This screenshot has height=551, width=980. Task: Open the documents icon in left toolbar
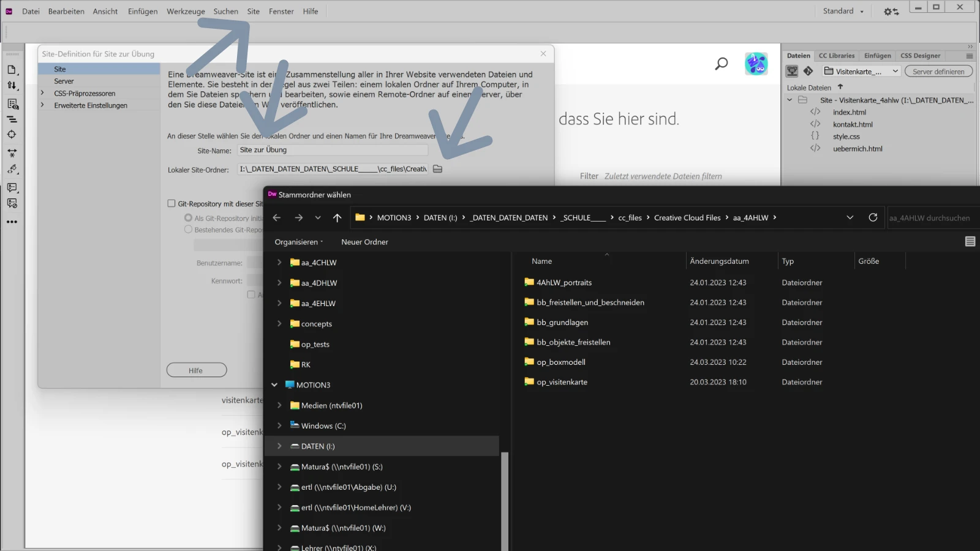click(x=12, y=70)
